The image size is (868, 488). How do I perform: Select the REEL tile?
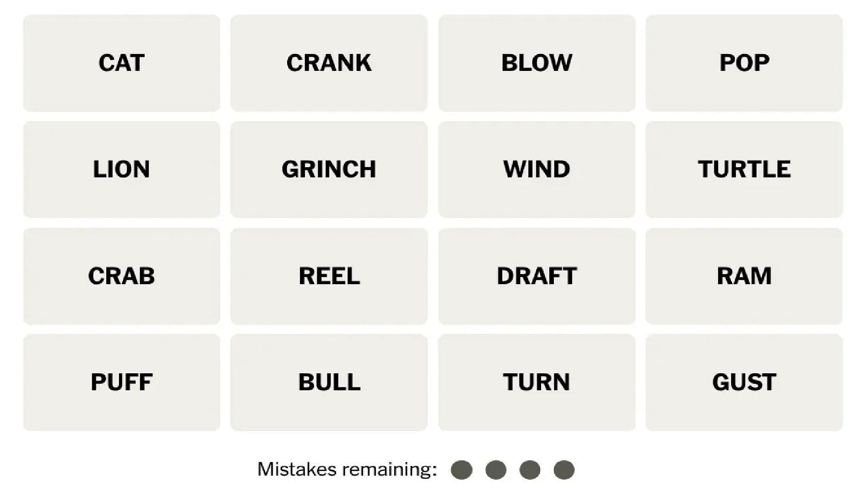coord(329,275)
